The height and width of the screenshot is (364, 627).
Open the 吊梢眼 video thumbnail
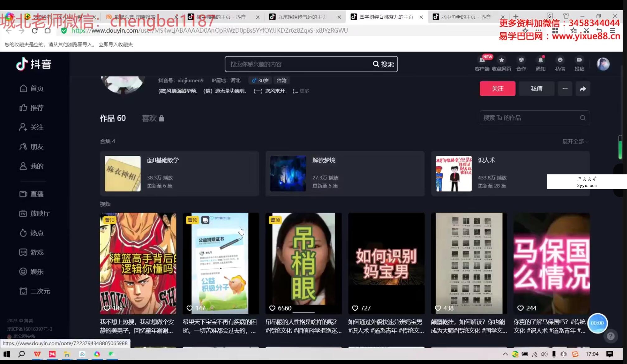coord(303,263)
